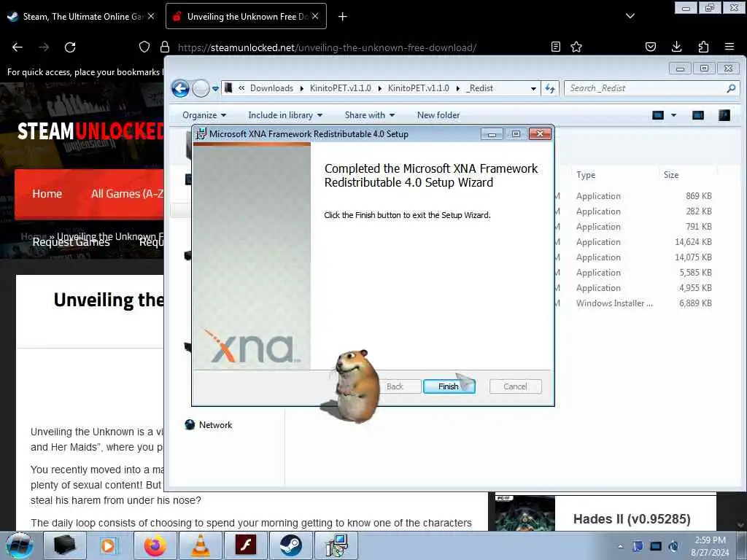The image size is (747, 560).
Task: Open Firefox extensions puzzle icon
Action: [x=703, y=47]
